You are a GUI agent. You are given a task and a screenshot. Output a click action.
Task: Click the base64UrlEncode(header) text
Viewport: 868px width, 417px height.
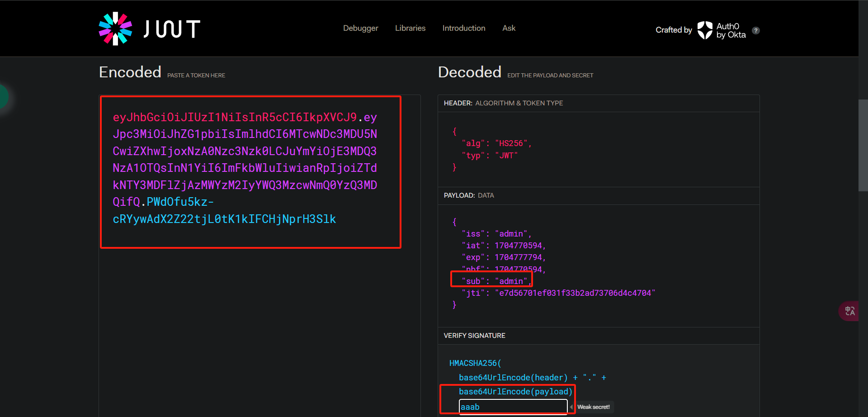(x=513, y=378)
